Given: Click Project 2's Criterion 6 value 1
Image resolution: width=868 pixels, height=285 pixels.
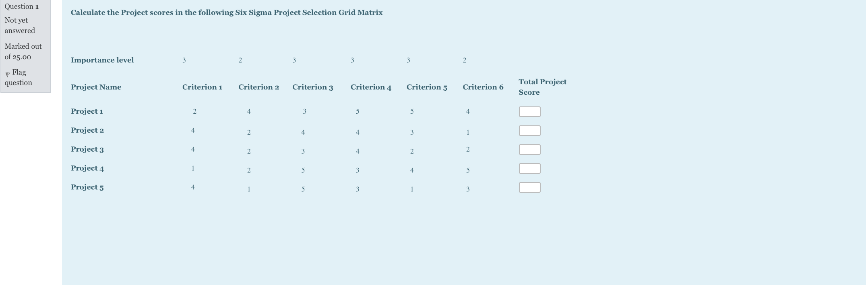Looking at the screenshot, I should pos(468,132).
